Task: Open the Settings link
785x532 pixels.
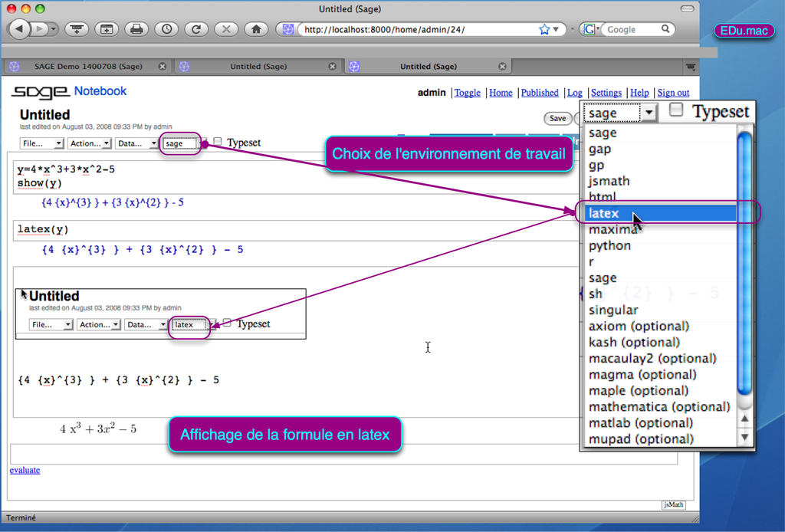Action: [606, 93]
